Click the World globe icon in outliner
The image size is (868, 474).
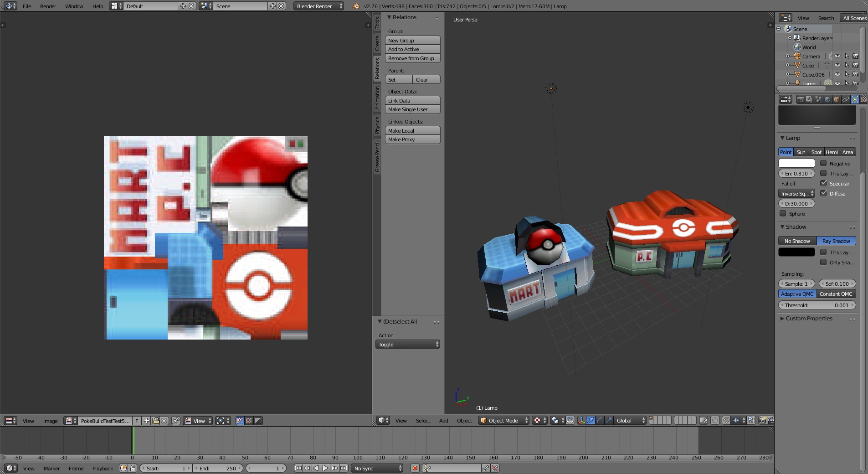(797, 47)
